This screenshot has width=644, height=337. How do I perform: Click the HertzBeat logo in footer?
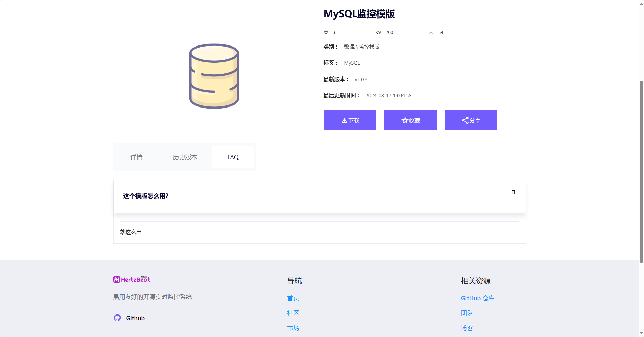131,279
